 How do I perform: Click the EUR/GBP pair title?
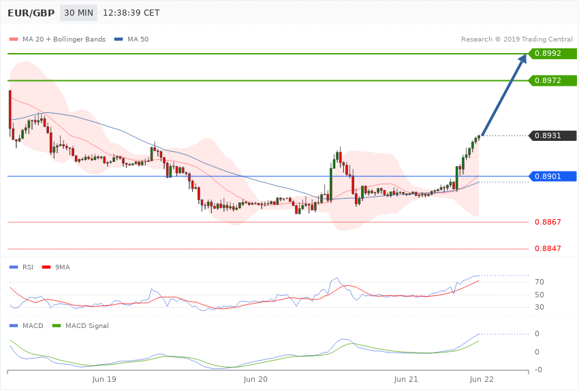coord(31,13)
